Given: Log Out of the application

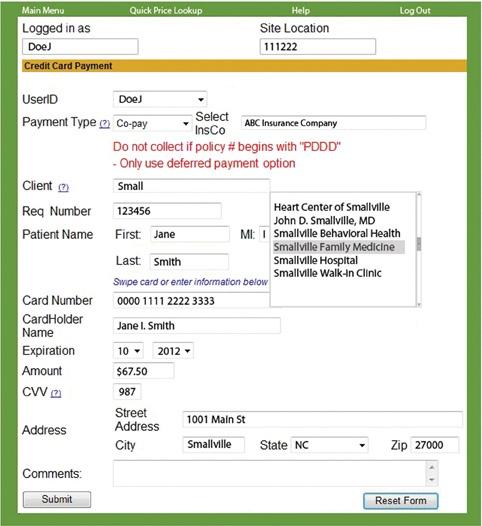Looking at the screenshot, I should point(415,10).
